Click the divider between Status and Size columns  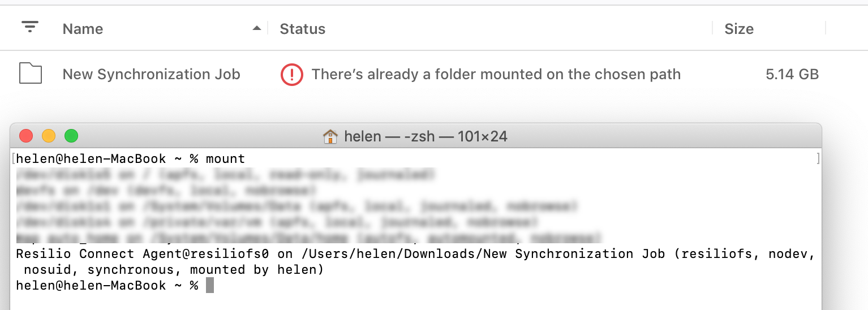point(712,28)
